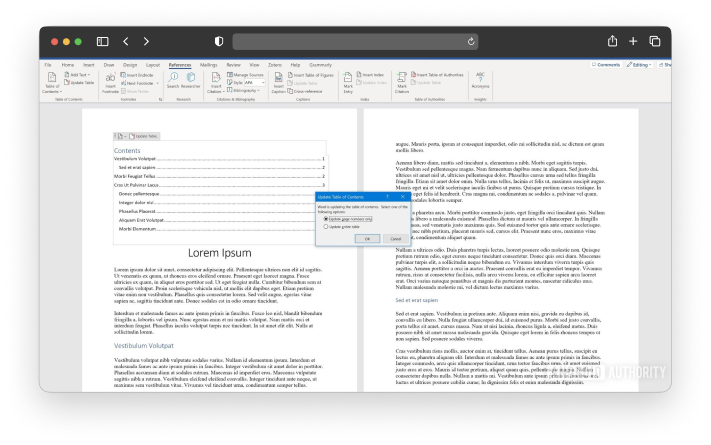The image size is (711, 445).
Task: Click the Lorem Ipsum document title
Action: 219,253
